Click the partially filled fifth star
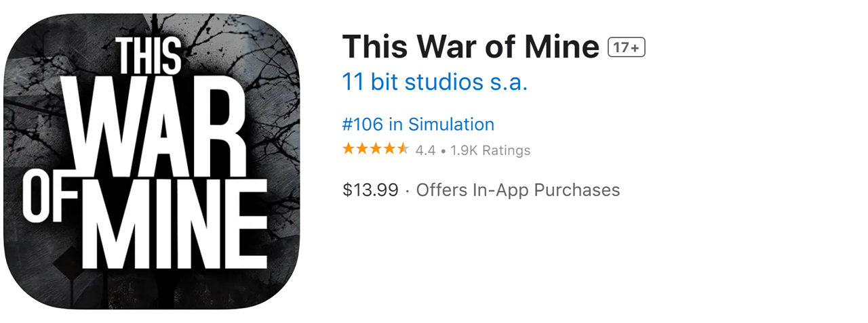 (x=403, y=149)
